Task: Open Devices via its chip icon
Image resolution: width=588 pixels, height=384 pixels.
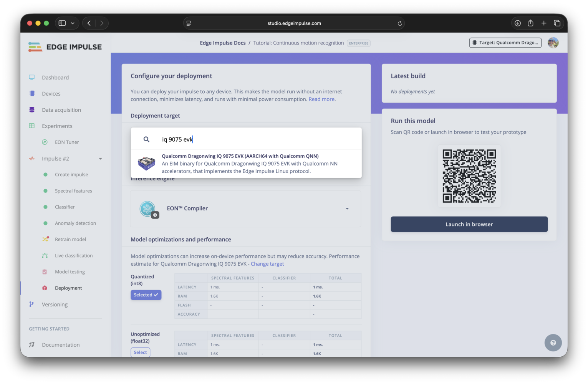Action: (32, 93)
